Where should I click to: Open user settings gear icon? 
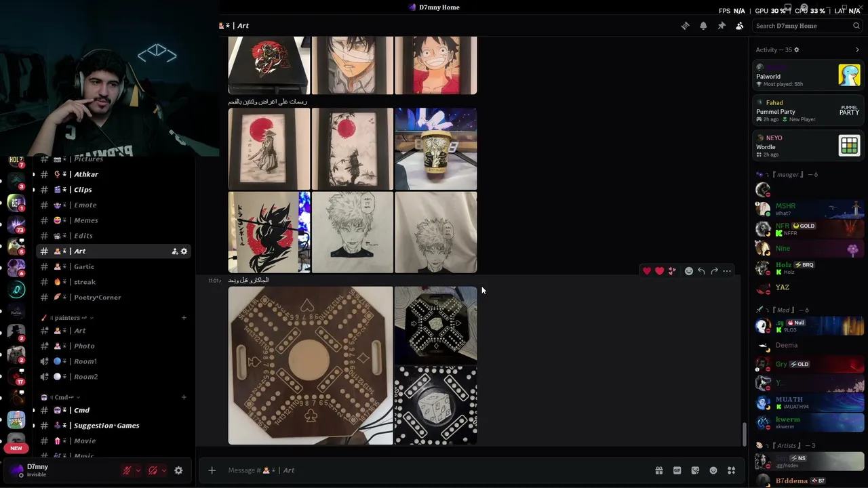pyautogui.click(x=178, y=470)
